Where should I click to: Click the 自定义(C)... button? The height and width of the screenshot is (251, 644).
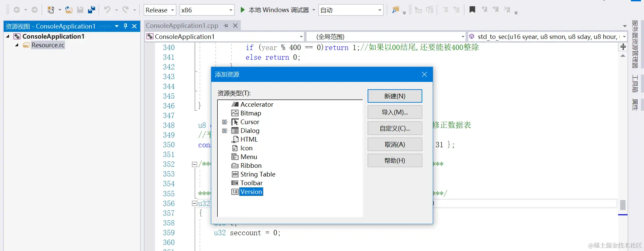pyautogui.click(x=395, y=128)
